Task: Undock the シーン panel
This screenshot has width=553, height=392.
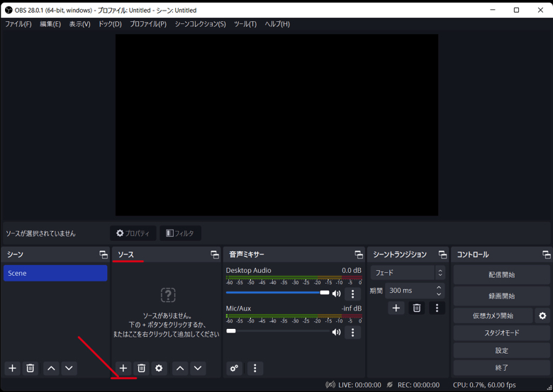Action: tap(104, 254)
